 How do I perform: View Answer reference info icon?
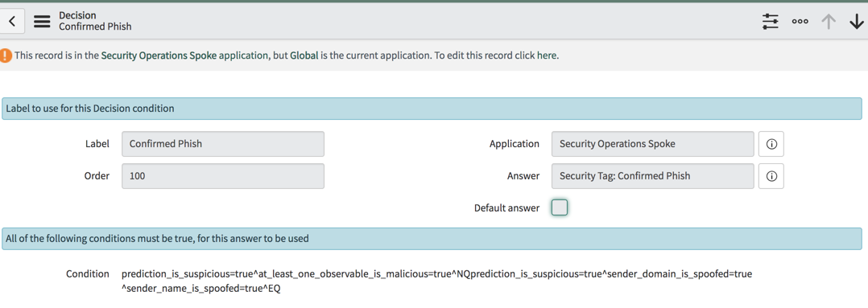pyautogui.click(x=771, y=176)
